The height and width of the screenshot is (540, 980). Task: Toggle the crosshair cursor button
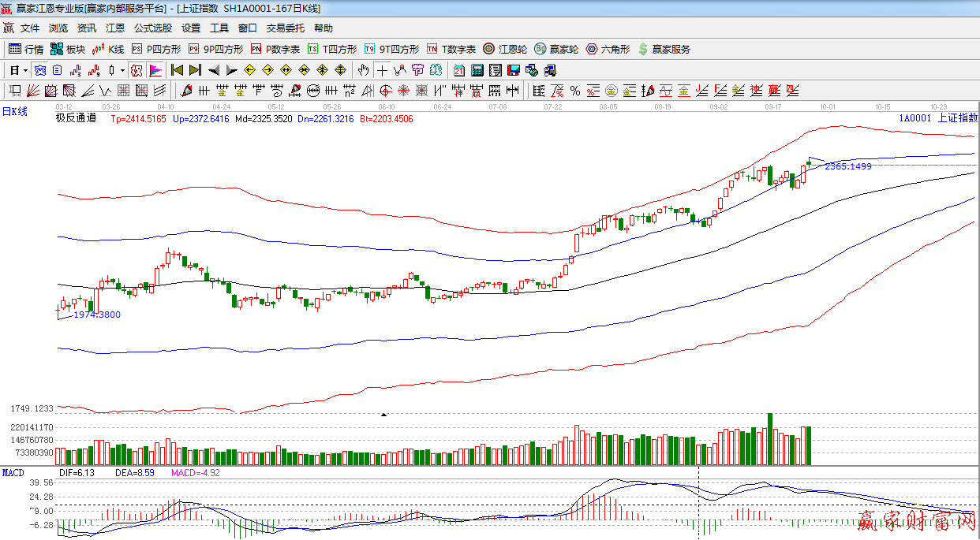382,70
